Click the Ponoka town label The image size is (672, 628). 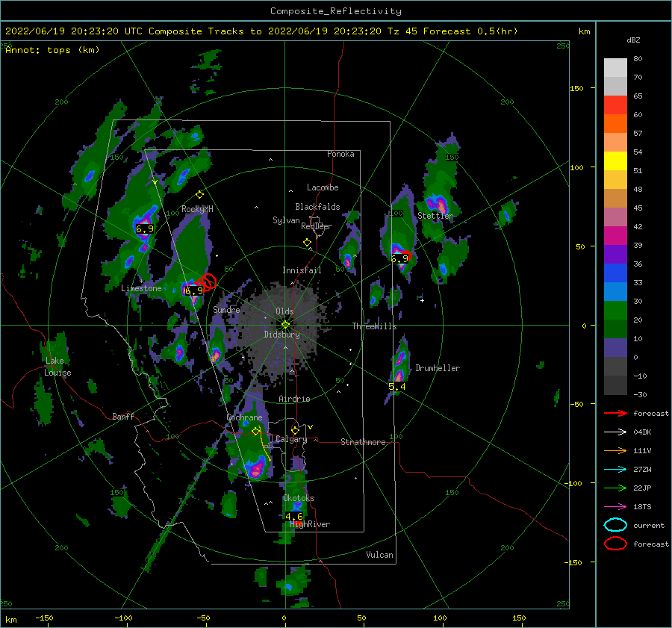(340, 154)
